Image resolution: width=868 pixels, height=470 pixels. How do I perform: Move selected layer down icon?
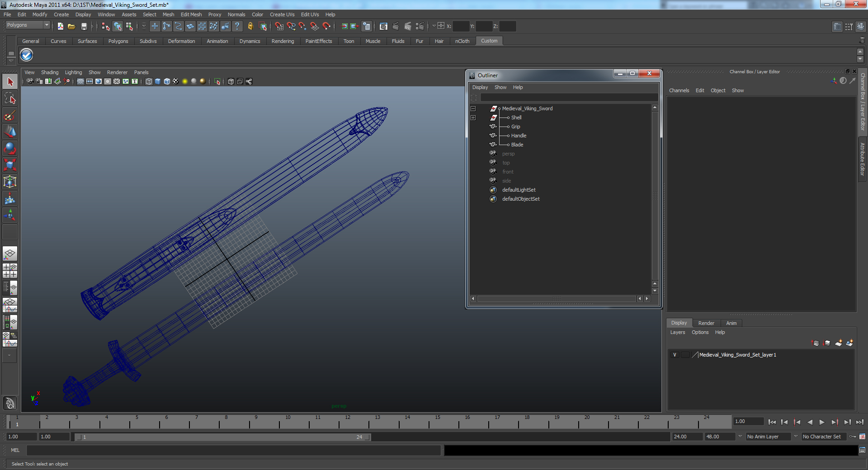pyautogui.click(x=827, y=343)
